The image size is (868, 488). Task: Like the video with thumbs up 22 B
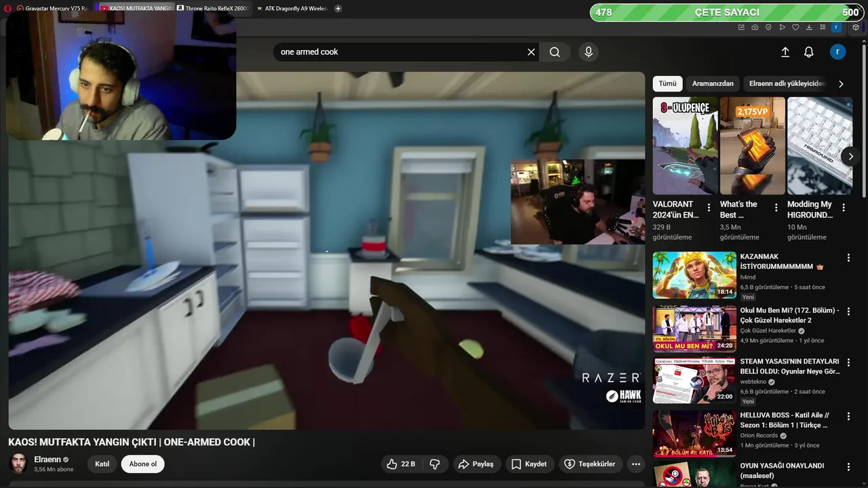click(x=401, y=464)
